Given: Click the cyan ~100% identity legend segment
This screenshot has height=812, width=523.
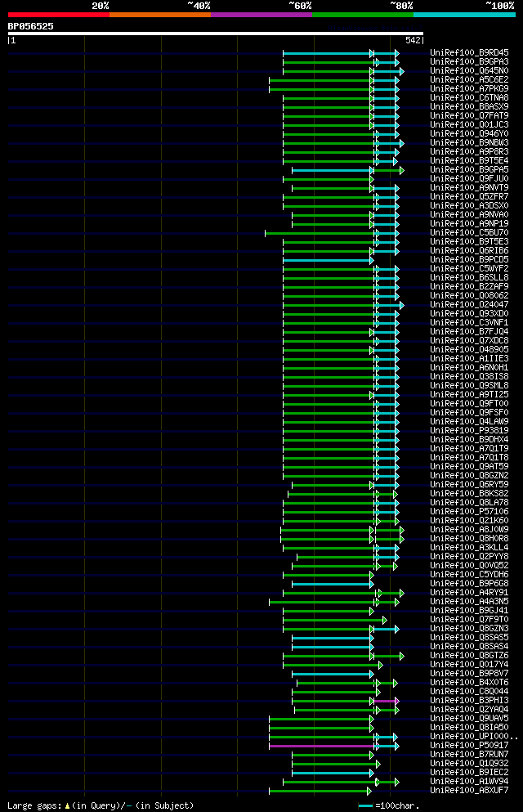Looking at the screenshot, I should point(464,15).
